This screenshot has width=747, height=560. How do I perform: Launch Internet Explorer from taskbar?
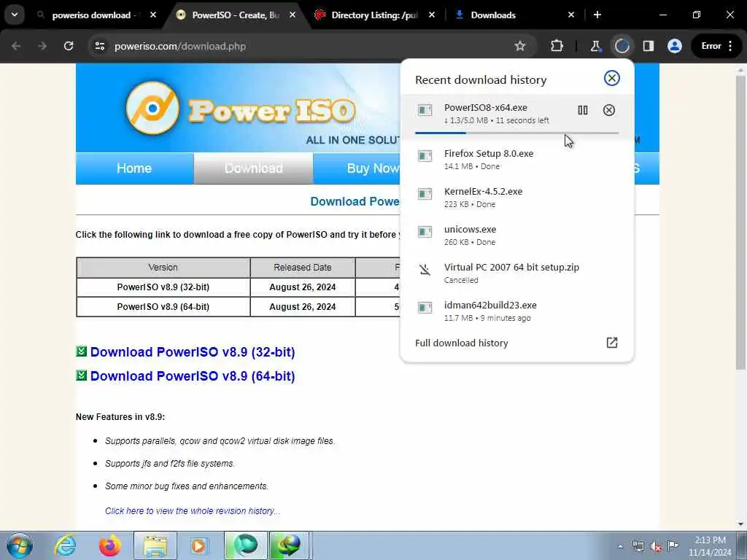65,545
